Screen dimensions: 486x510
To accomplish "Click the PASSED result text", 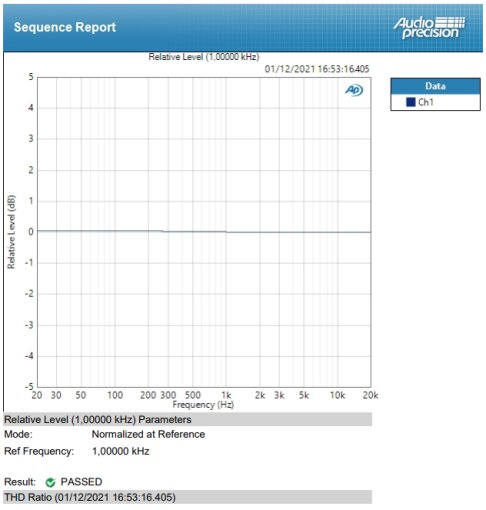I will click(x=81, y=482).
